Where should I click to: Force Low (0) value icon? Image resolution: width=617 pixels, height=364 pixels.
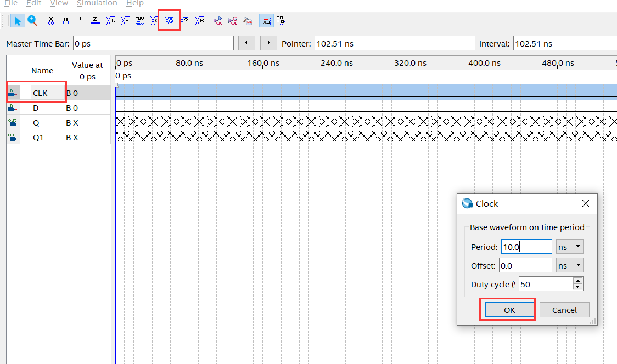tap(66, 21)
